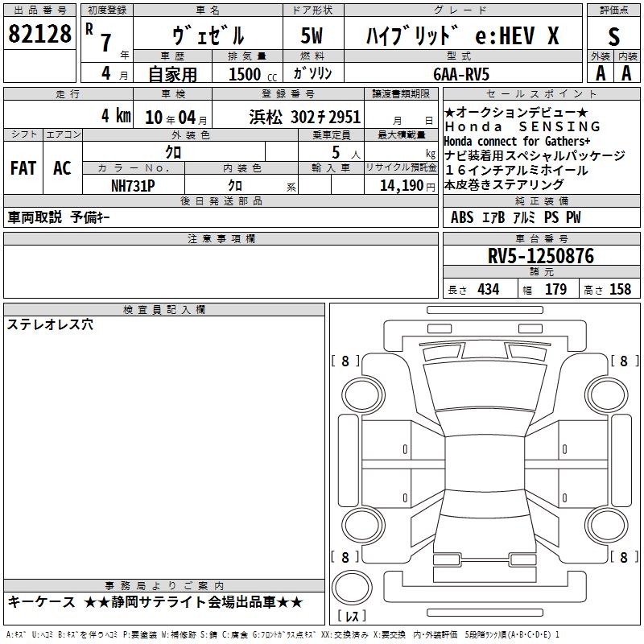Viewport: 644px width, 644px height.
Task: Select recycle deposit 14,190円
Action: click(407, 186)
